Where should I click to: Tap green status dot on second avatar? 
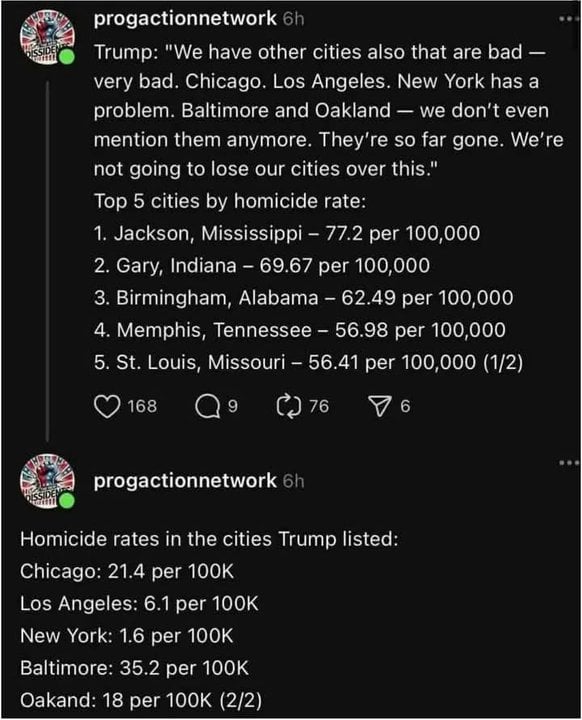(67, 501)
